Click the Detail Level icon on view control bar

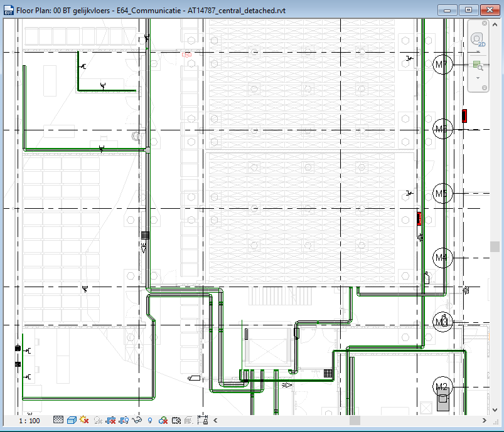57,420
